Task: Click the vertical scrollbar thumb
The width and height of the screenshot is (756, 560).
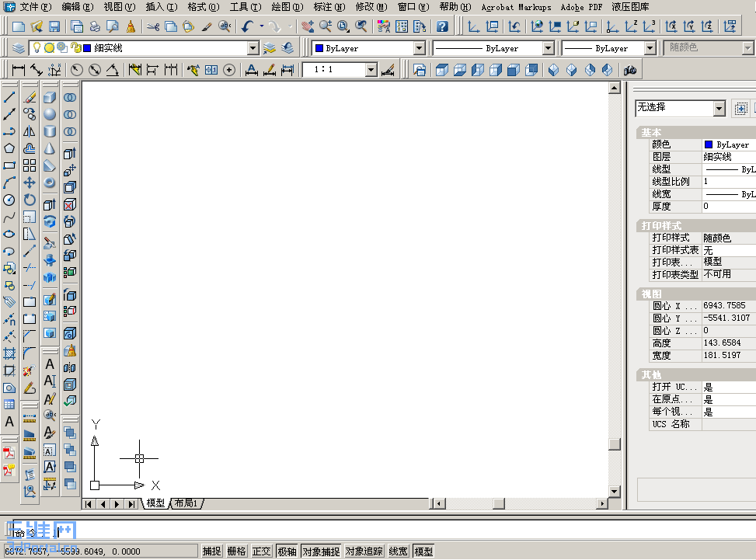Action: [x=614, y=443]
